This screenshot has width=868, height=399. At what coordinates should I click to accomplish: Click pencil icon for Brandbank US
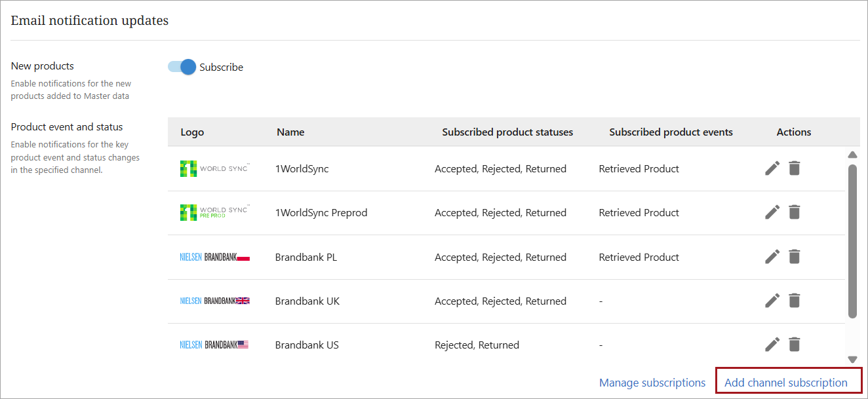tap(772, 345)
